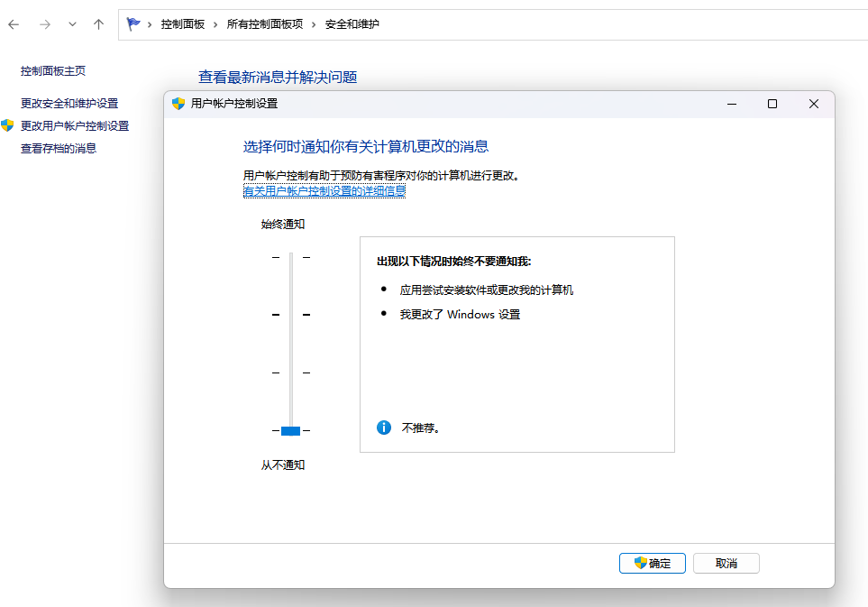Click the up navigation arrow
This screenshot has height=607, width=868.
(98, 24)
